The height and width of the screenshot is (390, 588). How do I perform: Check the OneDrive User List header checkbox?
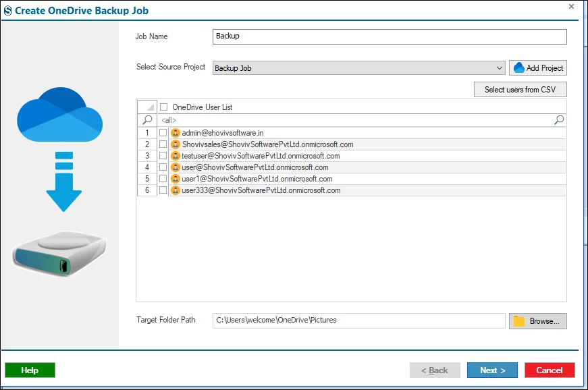click(164, 107)
